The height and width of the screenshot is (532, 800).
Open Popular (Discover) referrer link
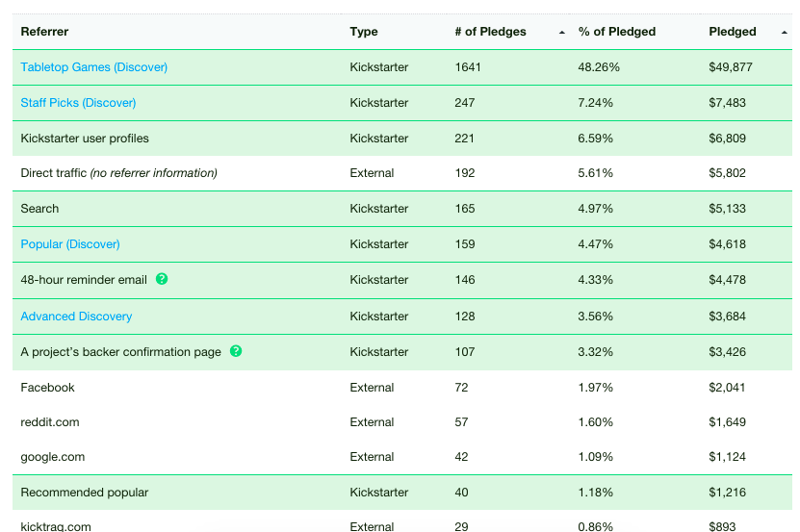(x=70, y=243)
